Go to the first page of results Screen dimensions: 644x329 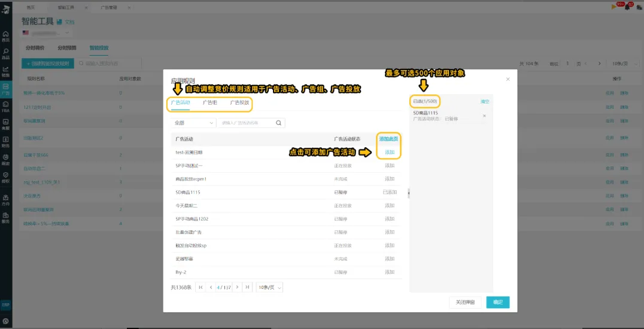point(201,287)
